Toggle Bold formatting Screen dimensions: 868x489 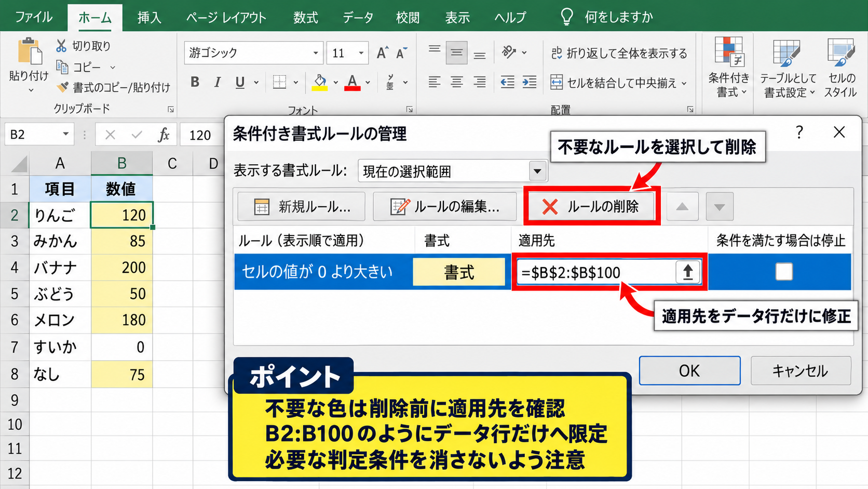(195, 82)
